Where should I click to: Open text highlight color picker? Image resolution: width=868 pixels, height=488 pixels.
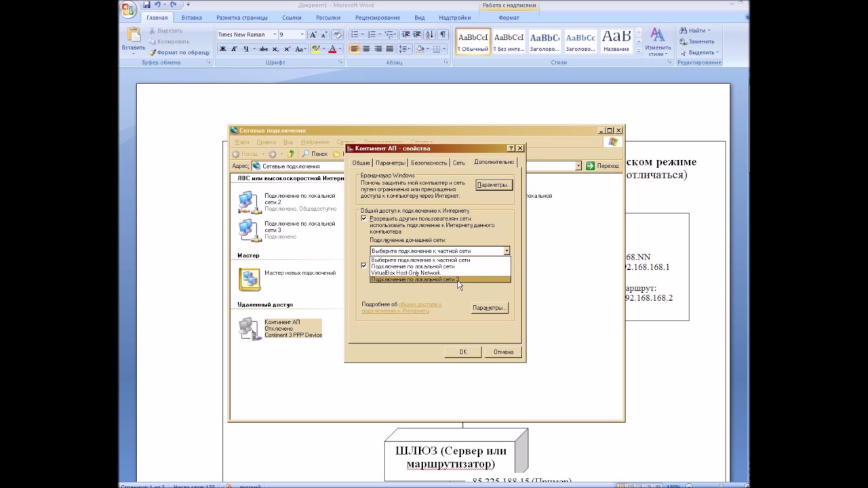(316, 49)
